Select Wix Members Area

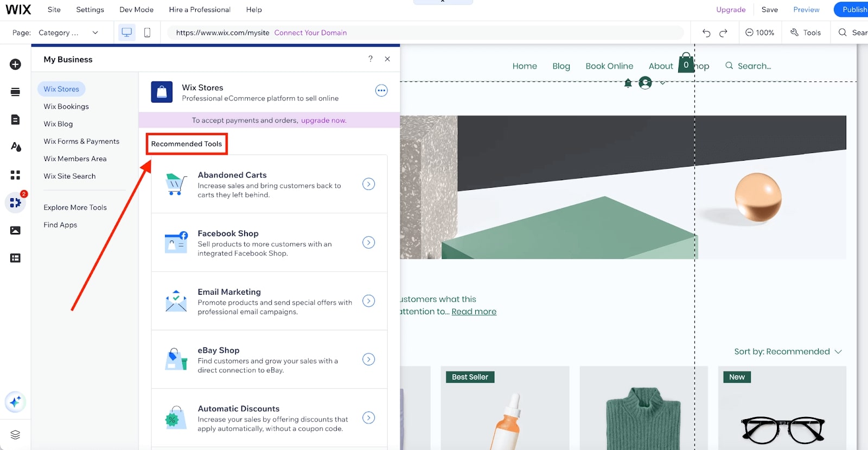[75, 159]
